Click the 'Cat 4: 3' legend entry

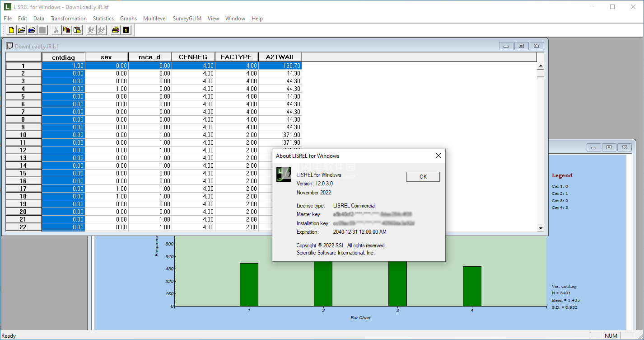tap(560, 208)
